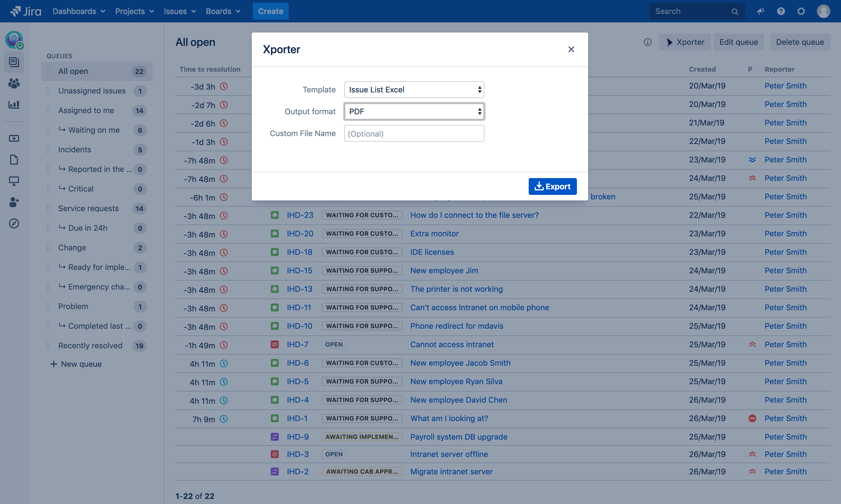This screenshot has width=841, height=504.
Task: Expand the Dashboards menu
Action: point(78,11)
